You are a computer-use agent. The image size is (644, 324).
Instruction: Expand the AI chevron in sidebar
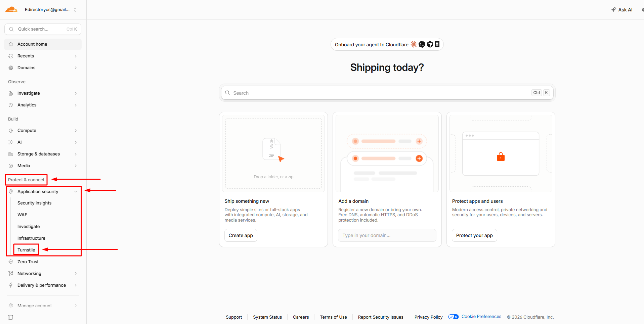[x=76, y=142]
